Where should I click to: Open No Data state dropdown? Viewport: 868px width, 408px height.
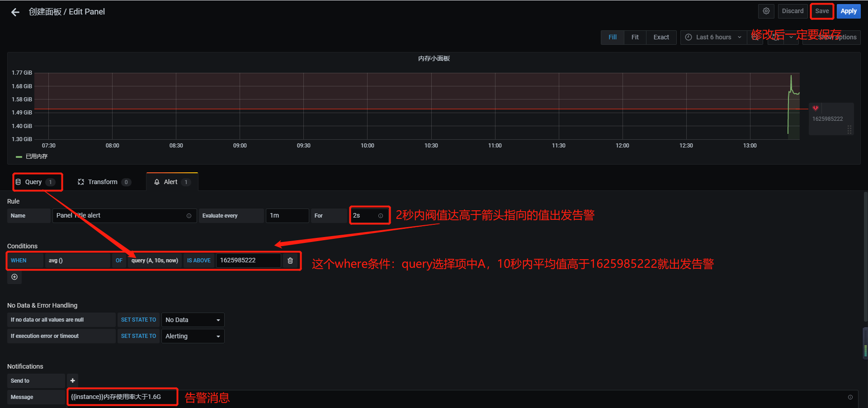click(x=193, y=320)
